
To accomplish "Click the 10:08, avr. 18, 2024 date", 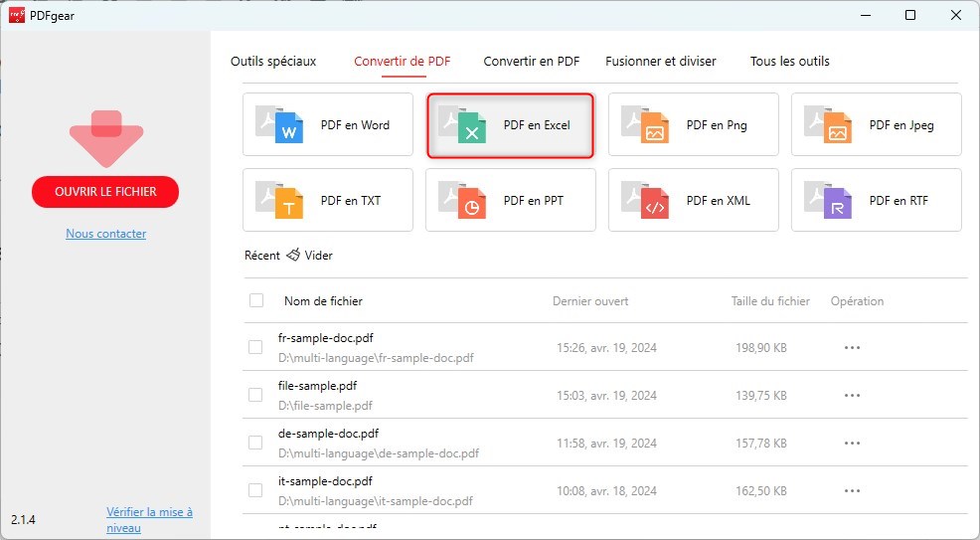I will click(x=607, y=491).
